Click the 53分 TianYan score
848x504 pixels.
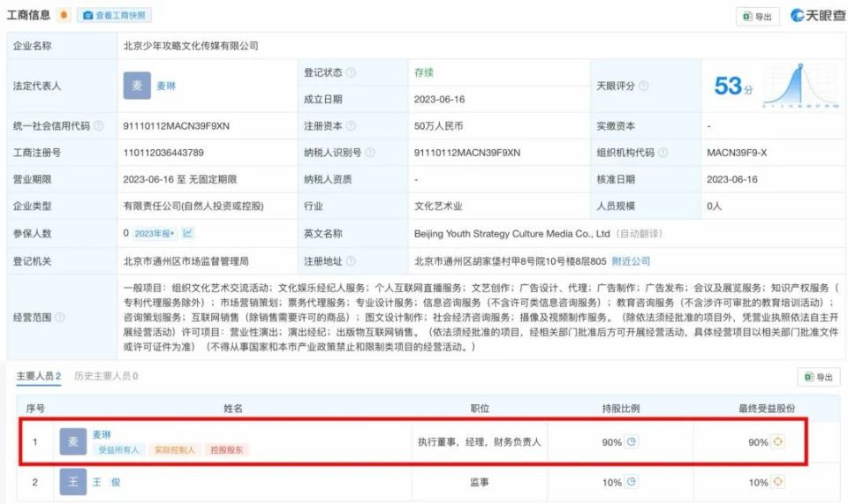(733, 86)
